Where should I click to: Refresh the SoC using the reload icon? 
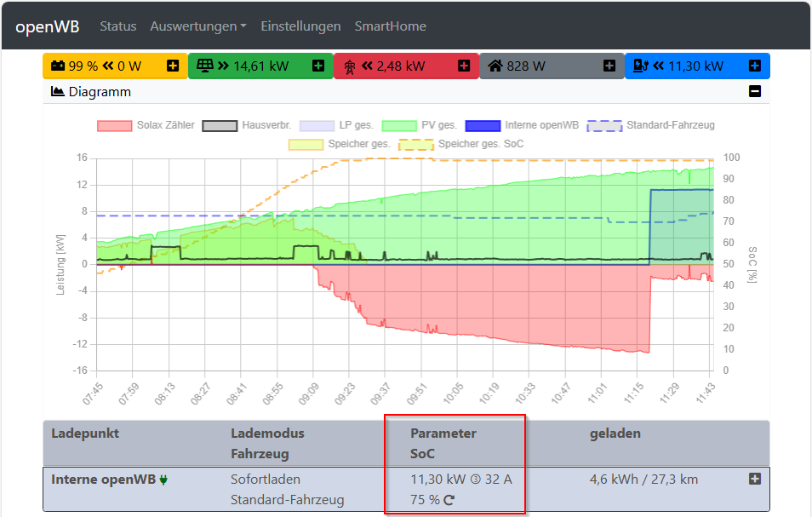(x=449, y=500)
